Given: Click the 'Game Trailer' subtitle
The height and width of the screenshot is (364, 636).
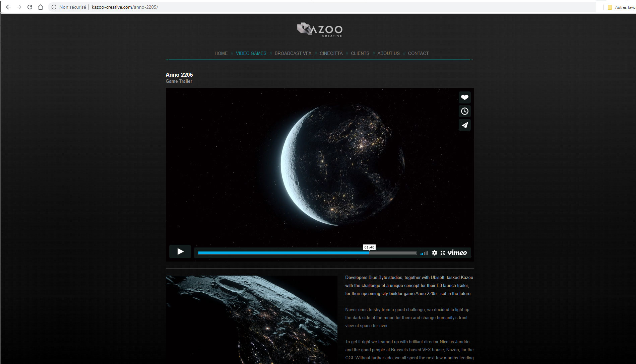Looking at the screenshot, I should pyautogui.click(x=179, y=81).
